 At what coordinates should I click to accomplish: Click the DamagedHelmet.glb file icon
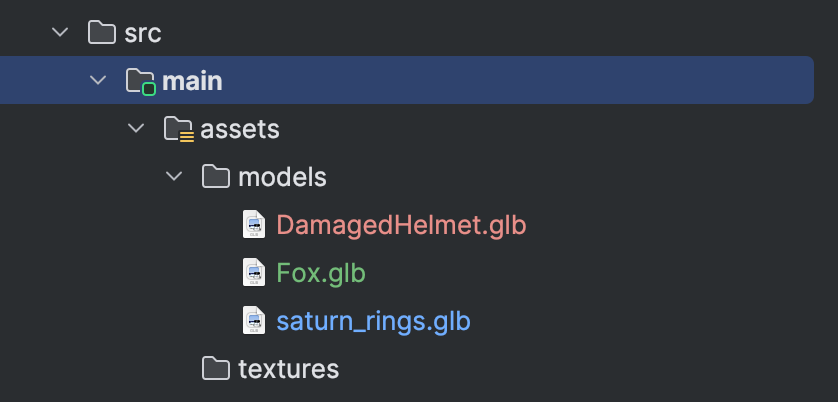[254, 225]
